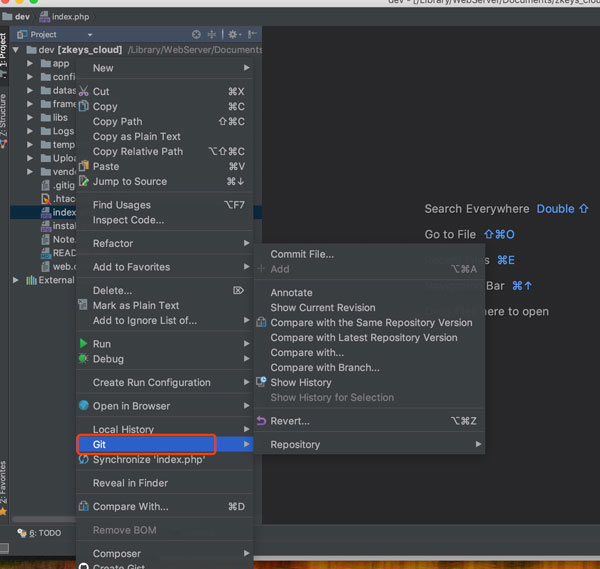The height and width of the screenshot is (569, 600).
Task: Choose Commit File... in Git submenu
Action: [x=369, y=254]
